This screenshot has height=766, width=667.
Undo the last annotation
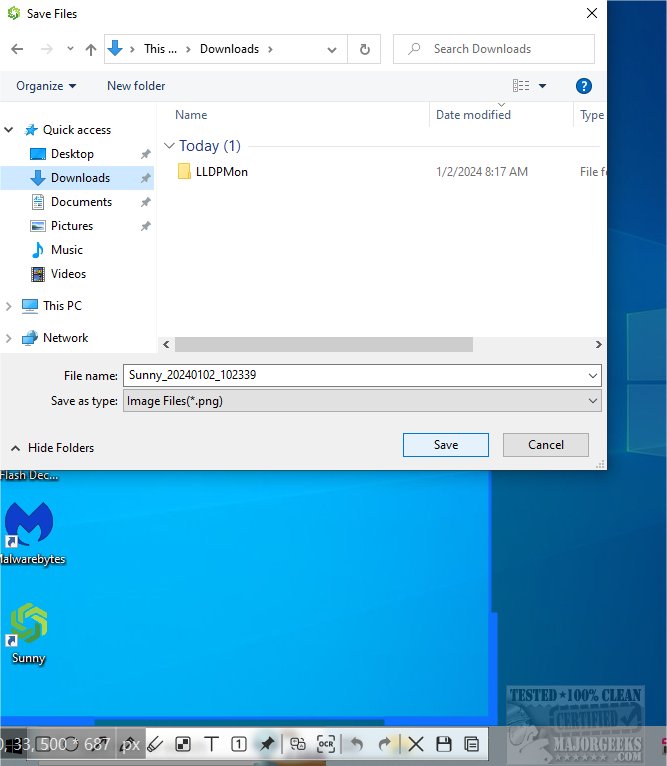click(357, 745)
